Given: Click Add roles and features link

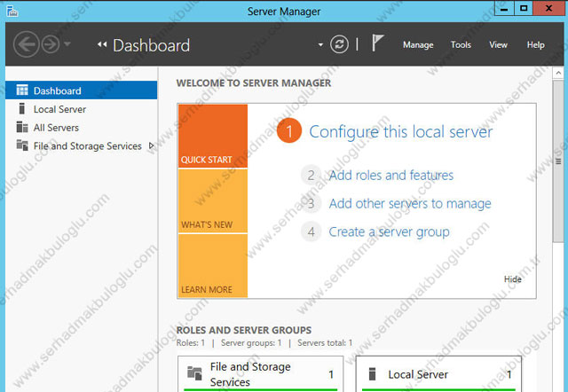Looking at the screenshot, I should pos(390,176).
